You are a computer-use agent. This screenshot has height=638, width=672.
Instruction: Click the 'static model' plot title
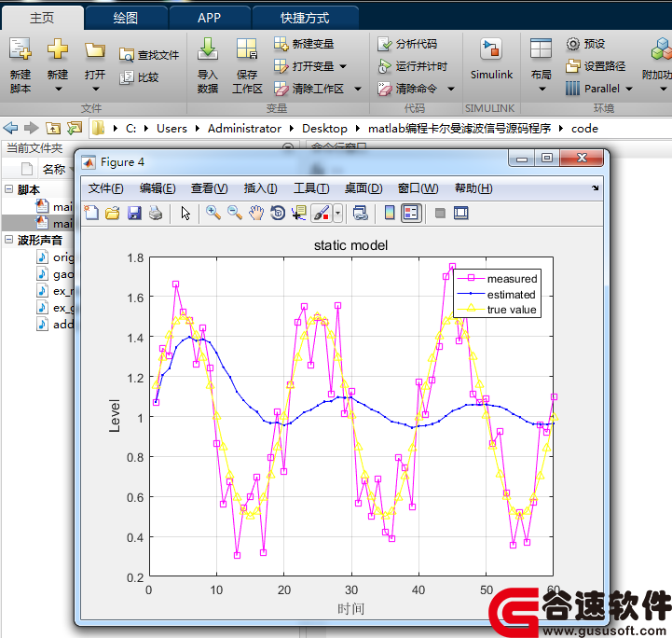tap(350, 244)
